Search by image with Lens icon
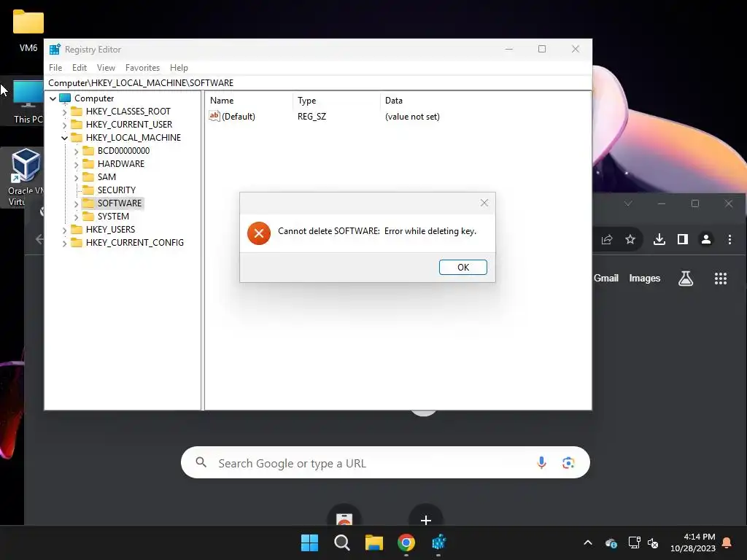Image resolution: width=747 pixels, height=560 pixels. tap(568, 462)
